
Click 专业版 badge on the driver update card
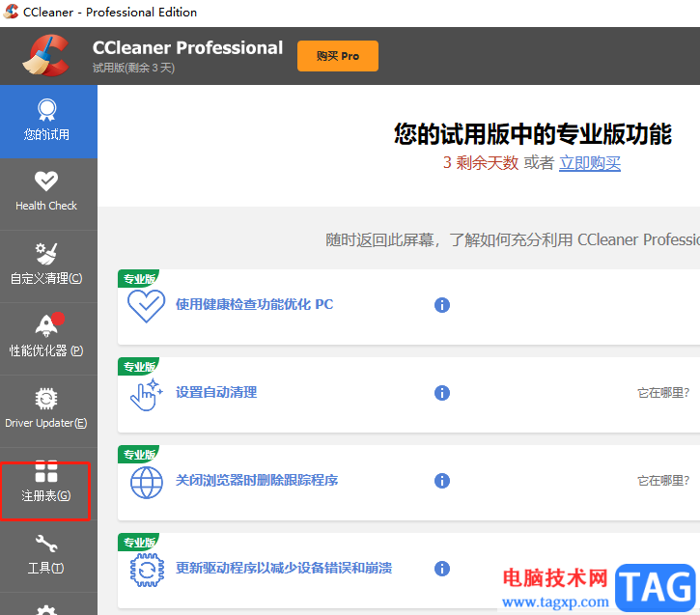point(139,543)
